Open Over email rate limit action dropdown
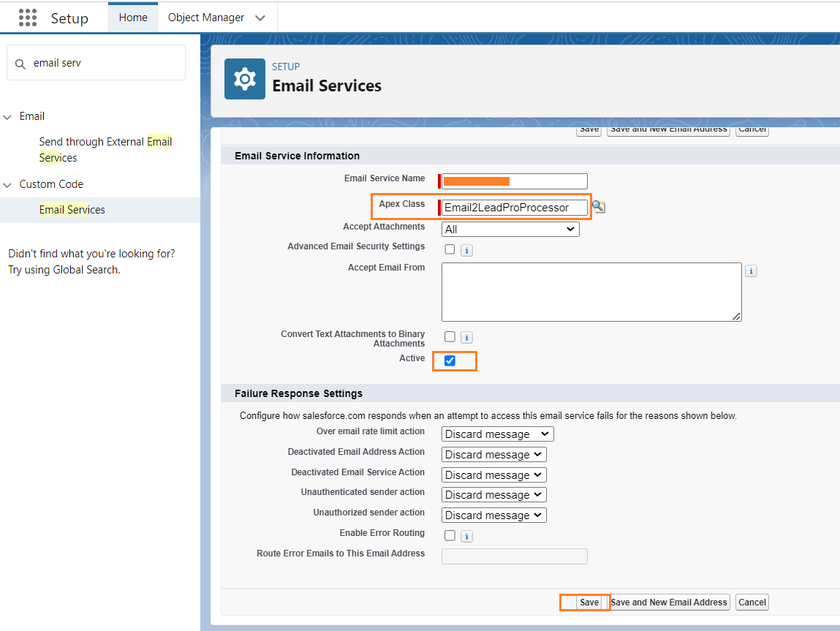The image size is (840, 631). click(497, 434)
